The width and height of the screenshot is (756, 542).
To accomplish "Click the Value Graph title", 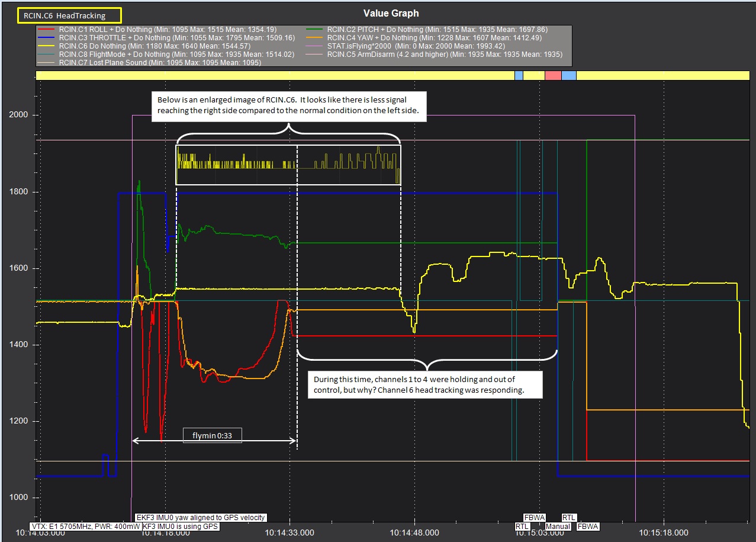I will (x=391, y=13).
